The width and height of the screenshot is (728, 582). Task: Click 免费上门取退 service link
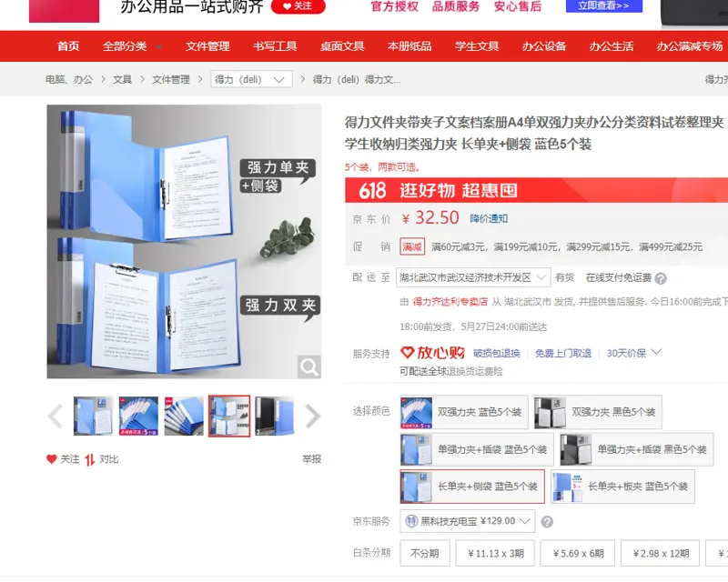pyautogui.click(x=563, y=353)
